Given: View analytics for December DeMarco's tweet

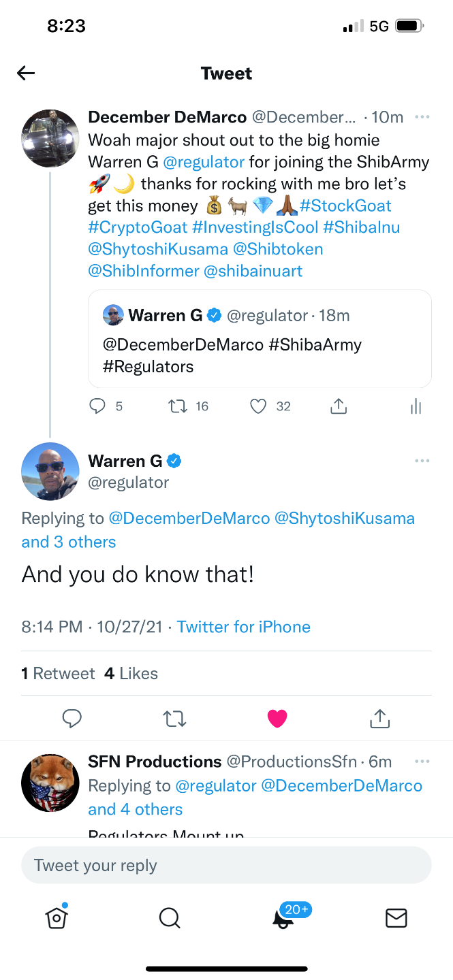Looking at the screenshot, I should [416, 407].
